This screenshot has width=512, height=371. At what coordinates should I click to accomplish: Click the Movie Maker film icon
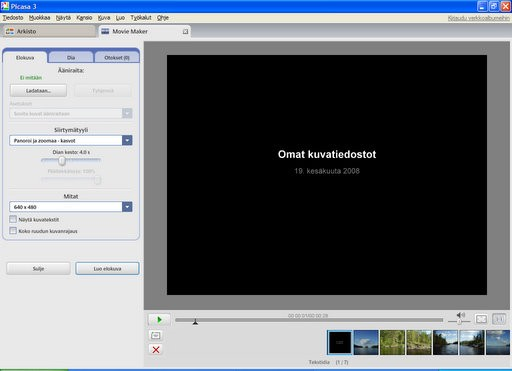click(105, 31)
